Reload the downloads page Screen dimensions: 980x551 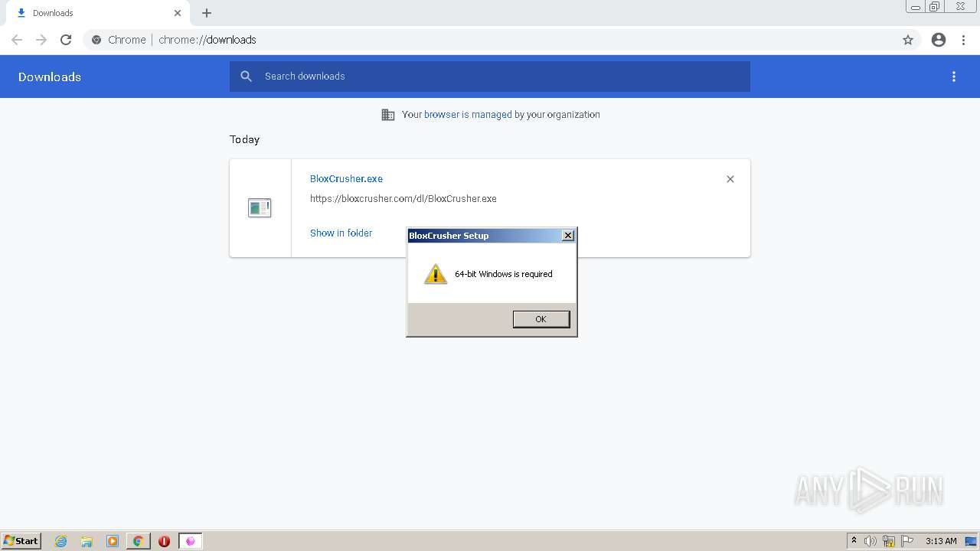click(x=66, y=40)
